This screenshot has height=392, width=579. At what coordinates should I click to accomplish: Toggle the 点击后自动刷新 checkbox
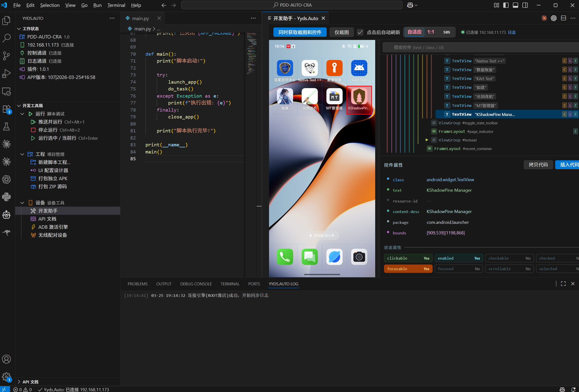(360, 32)
